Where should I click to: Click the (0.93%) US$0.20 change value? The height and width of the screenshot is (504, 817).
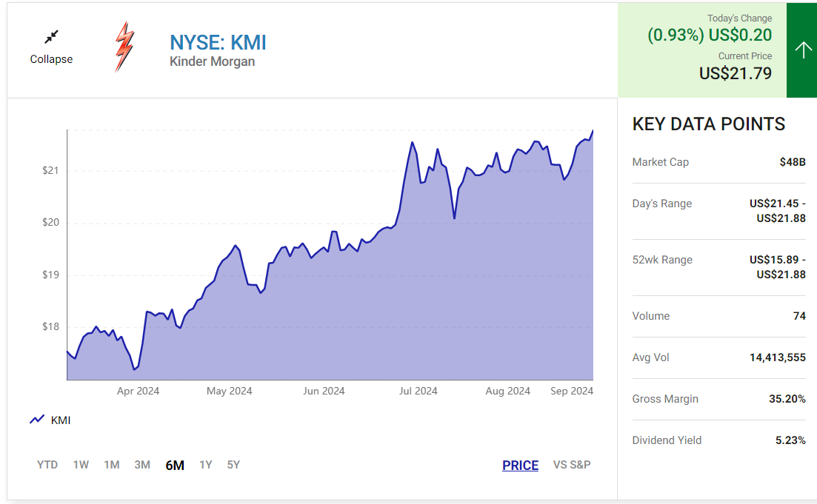pyautogui.click(x=710, y=35)
